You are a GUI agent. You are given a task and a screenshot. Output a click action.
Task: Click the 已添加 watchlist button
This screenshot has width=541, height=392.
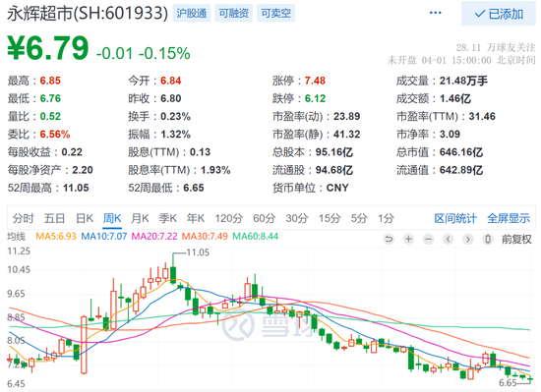coord(499,14)
